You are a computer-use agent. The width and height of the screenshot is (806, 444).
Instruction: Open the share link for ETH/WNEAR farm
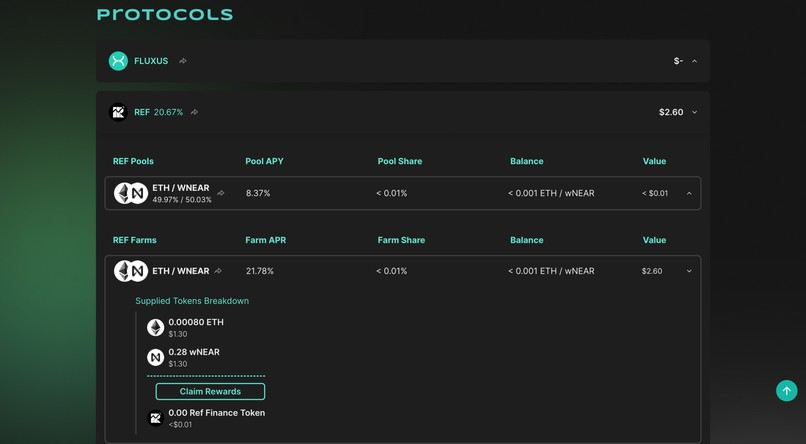(218, 271)
